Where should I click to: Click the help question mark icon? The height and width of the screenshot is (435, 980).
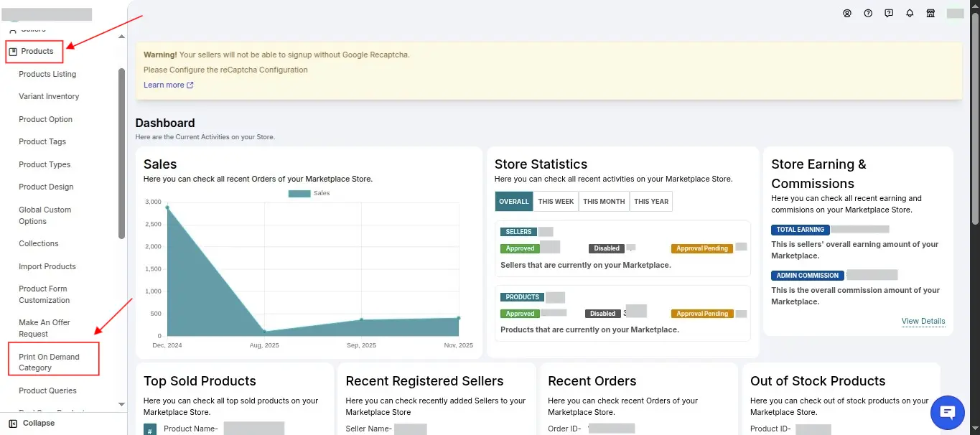tap(868, 13)
